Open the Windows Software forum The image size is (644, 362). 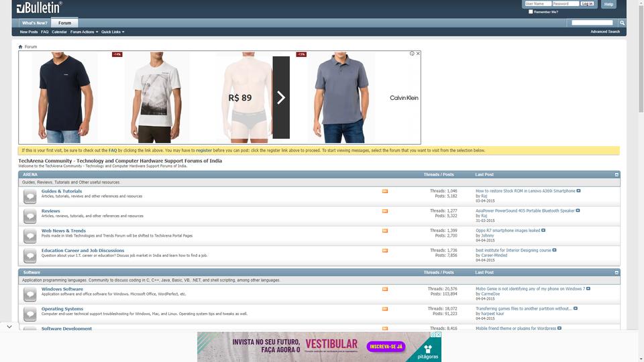click(62, 289)
